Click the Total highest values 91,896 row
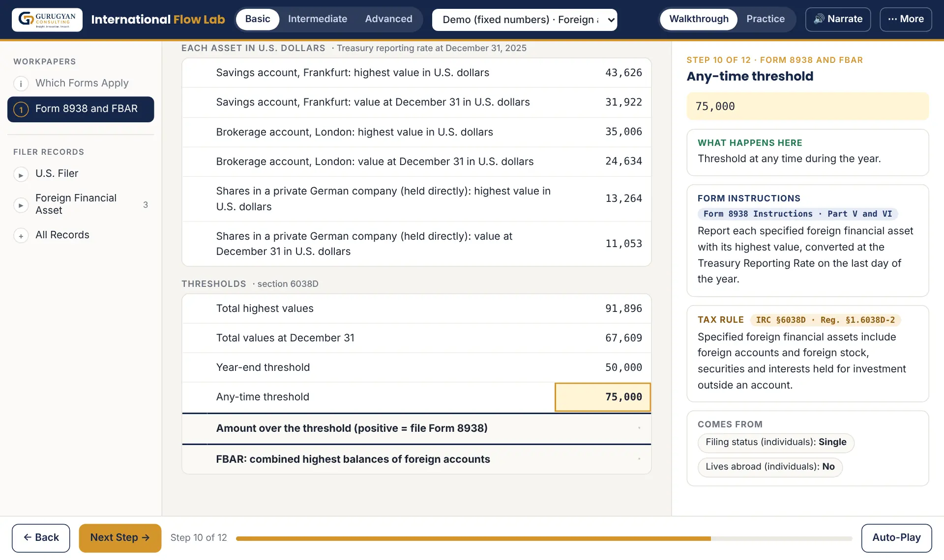944x560 pixels. pyautogui.click(x=416, y=308)
